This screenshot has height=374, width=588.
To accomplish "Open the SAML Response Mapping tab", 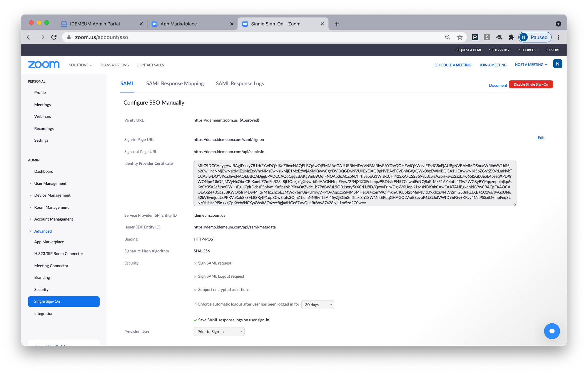I will pyautogui.click(x=175, y=84).
